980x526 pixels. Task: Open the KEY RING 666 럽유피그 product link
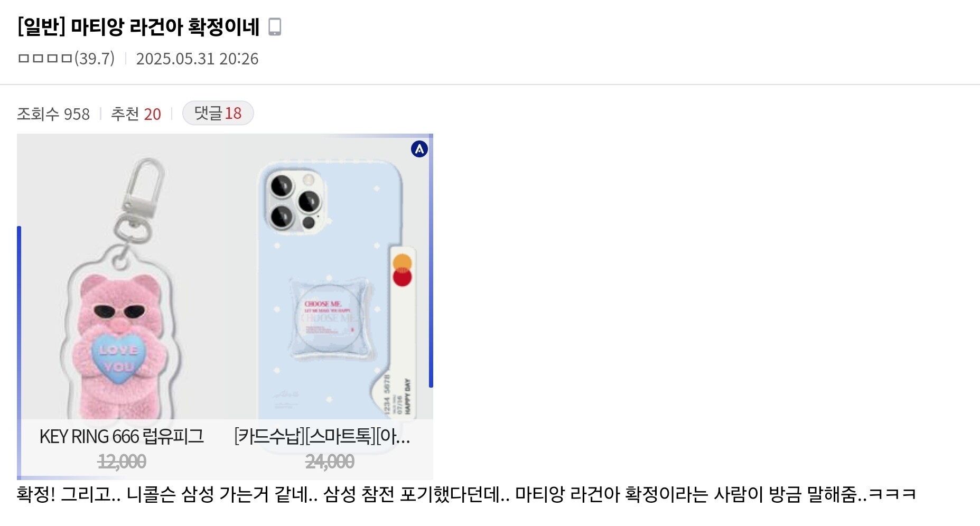pos(122,437)
